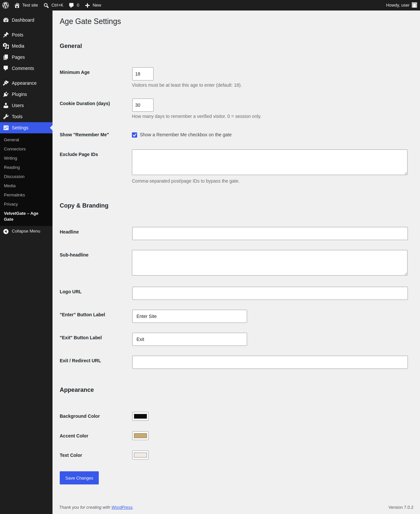Click the Appearance paintbrush icon

[x=6, y=83]
